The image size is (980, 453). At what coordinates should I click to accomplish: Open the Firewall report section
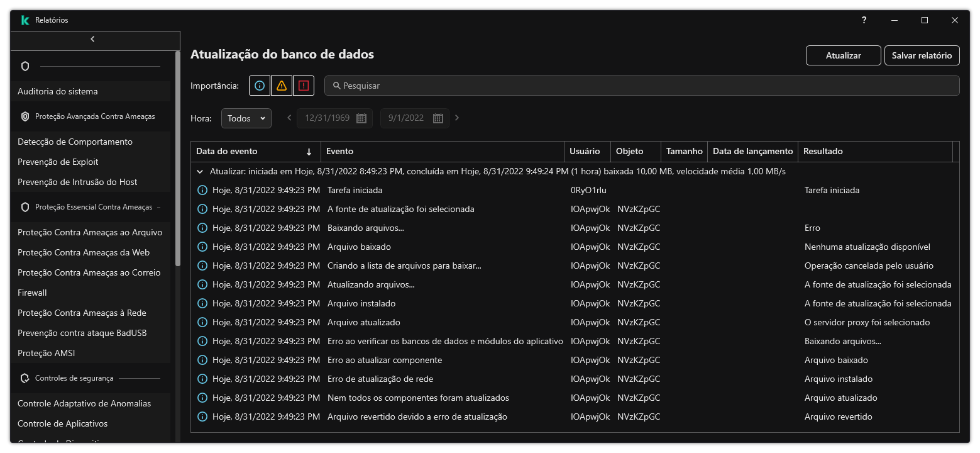tap(32, 292)
